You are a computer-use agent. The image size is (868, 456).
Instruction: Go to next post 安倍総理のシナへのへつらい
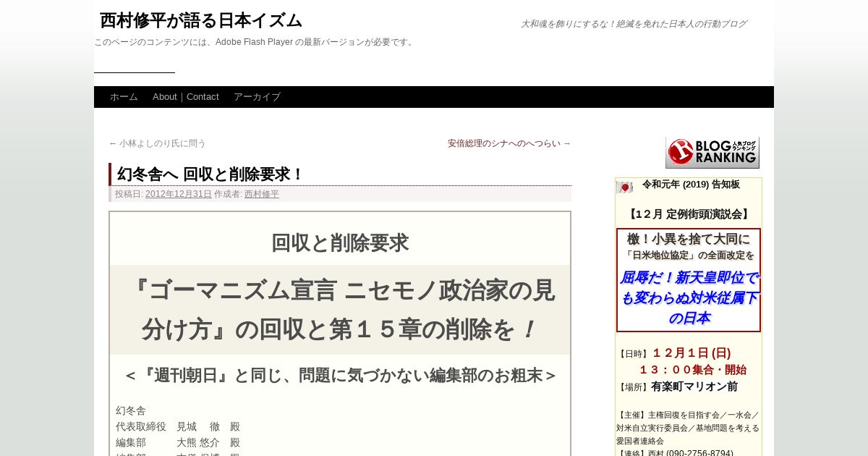(x=509, y=143)
